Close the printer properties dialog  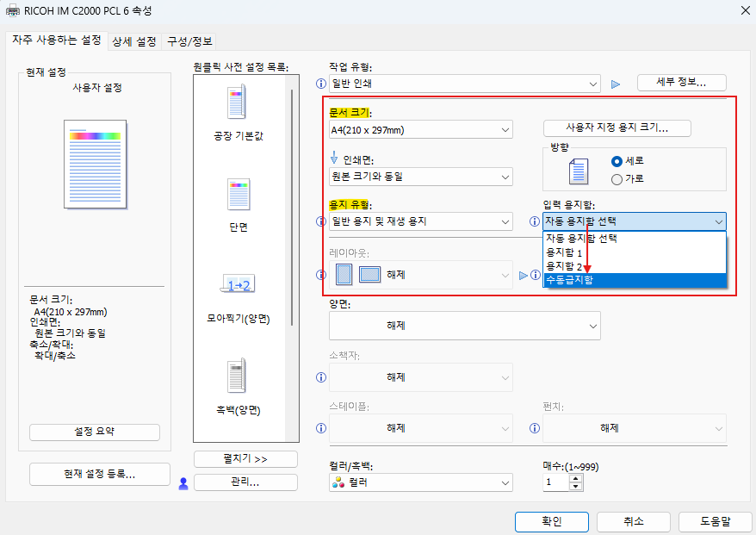pyautogui.click(x=746, y=10)
